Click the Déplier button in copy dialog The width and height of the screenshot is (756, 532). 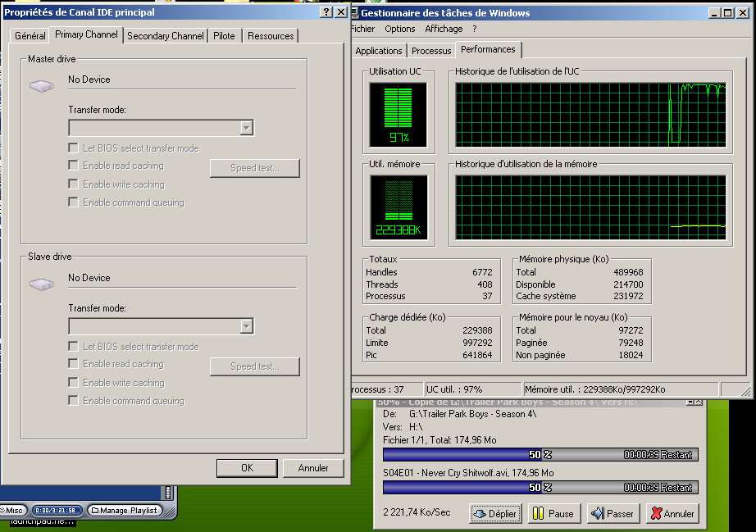pos(496,514)
